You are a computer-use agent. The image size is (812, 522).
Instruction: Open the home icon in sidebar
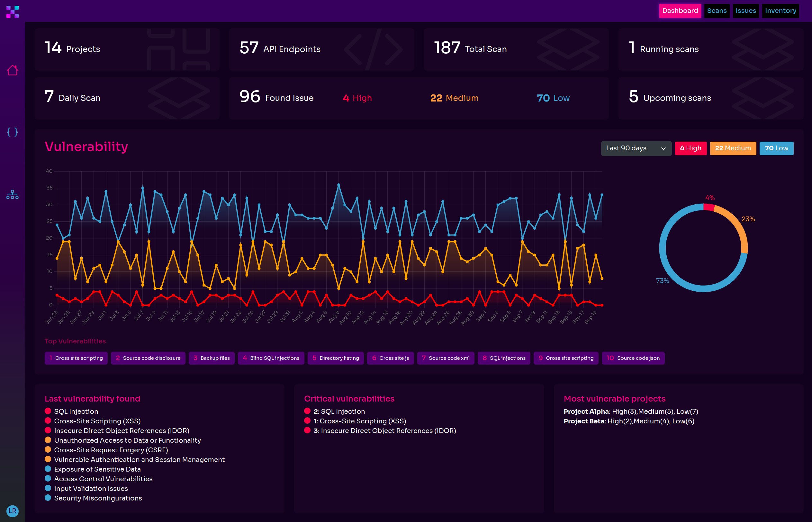pos(13,70)
